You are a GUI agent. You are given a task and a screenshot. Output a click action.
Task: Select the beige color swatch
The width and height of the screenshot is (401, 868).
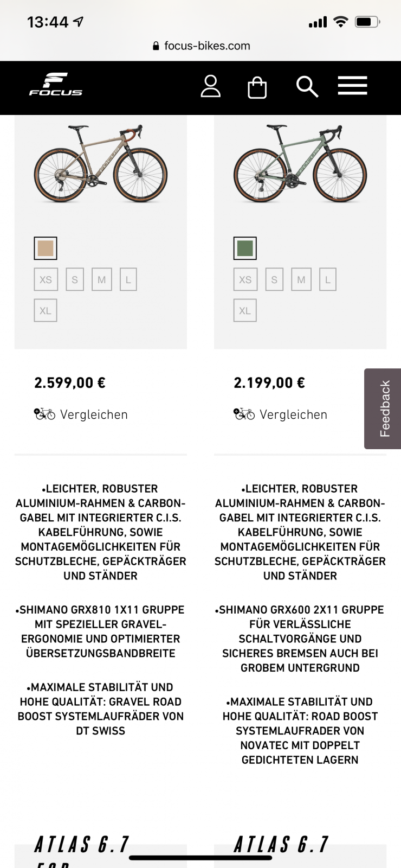(46, 248)
